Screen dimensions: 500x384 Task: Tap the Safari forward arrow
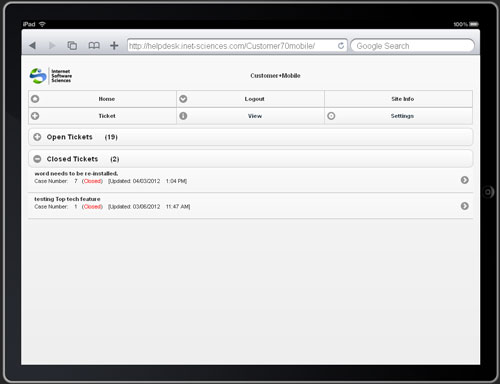[52, 45]
